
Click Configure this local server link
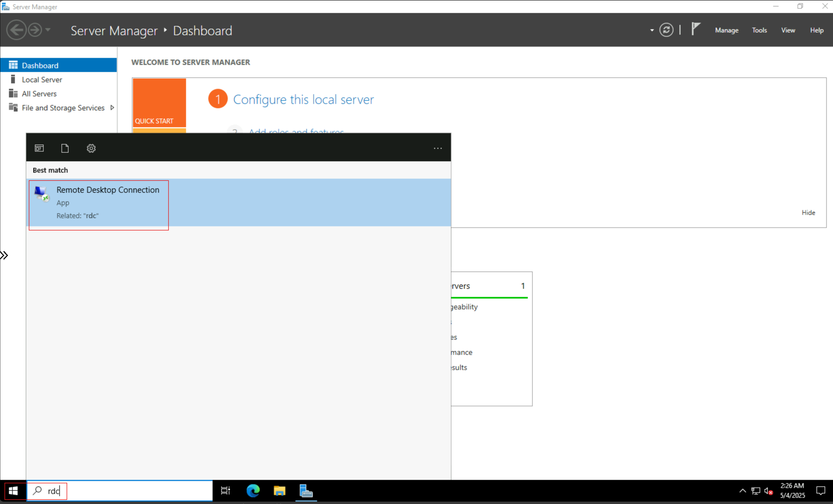(x=303, y=99)
